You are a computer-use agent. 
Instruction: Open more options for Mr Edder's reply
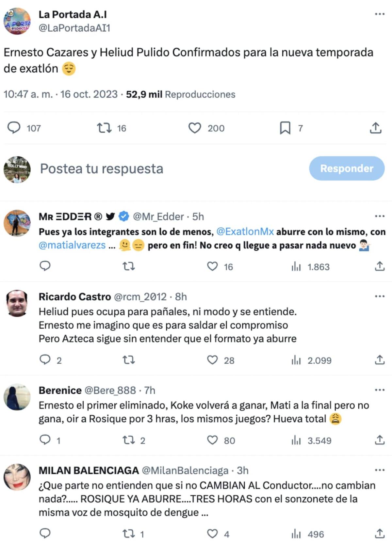380,216
